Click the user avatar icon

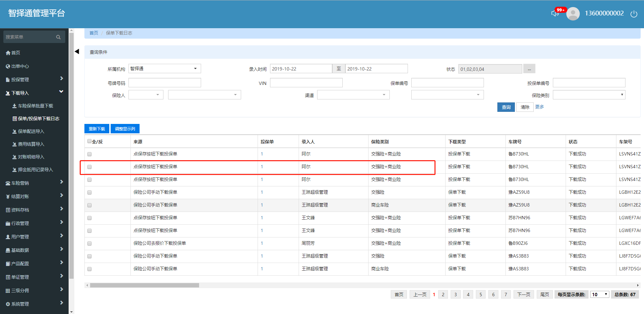coord(573,14)
